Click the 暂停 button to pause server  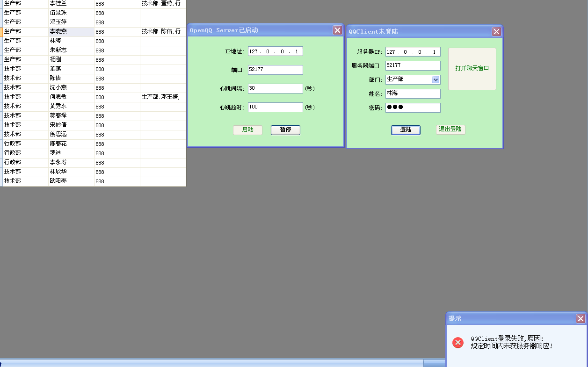285,130
